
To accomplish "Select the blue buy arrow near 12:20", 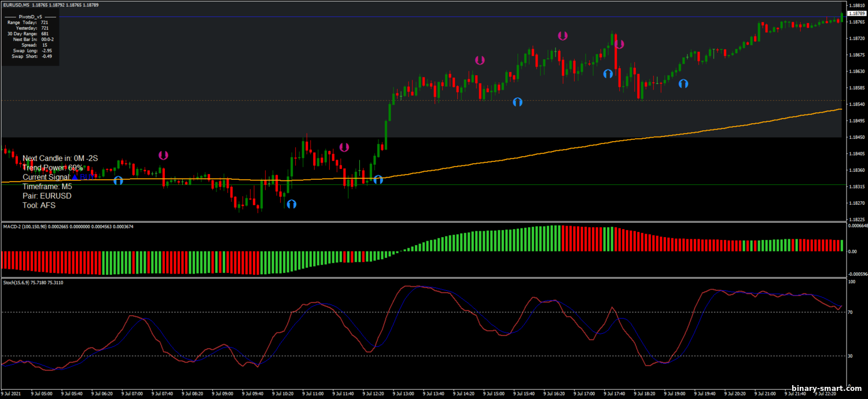I will [378, 179].
